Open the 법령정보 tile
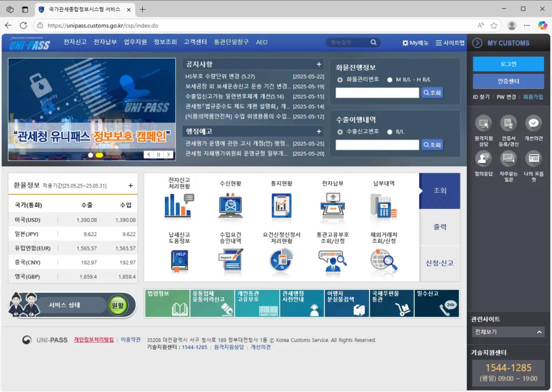The image size is (552, 392). point(167,303)
